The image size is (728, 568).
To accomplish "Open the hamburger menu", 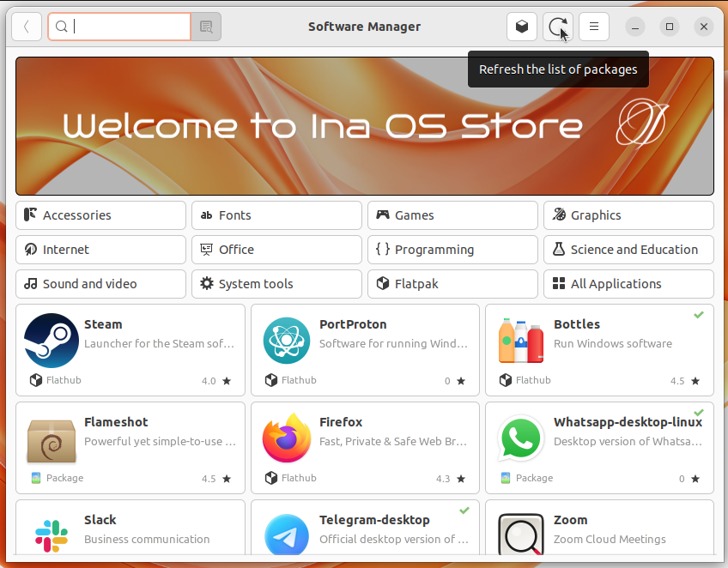I will tap(594, 27).
